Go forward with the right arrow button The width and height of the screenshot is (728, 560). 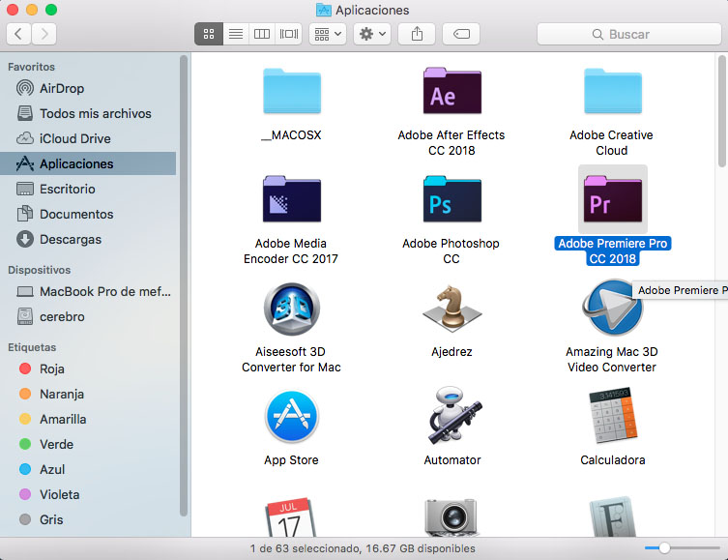[44, 34]
